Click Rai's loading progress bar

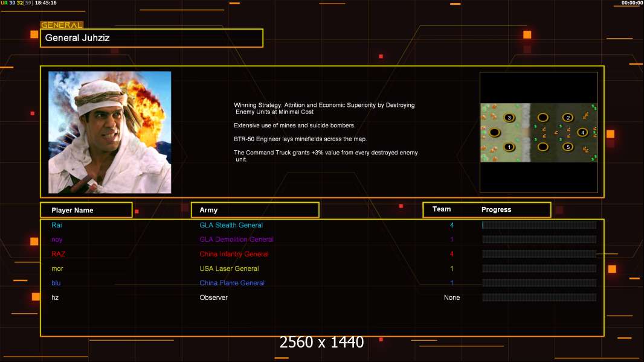coord(539,225)
